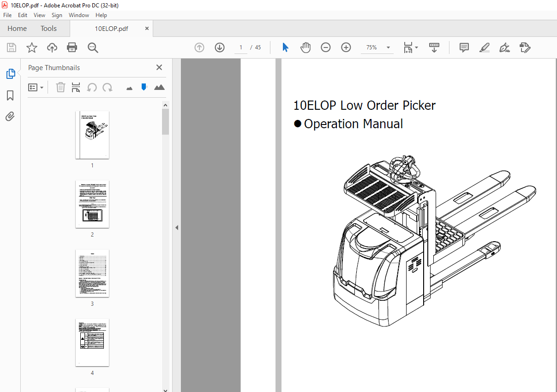Select page 1 thumbnail
Image resolution: width=557 pixels, height=392 pixels.
92,135
